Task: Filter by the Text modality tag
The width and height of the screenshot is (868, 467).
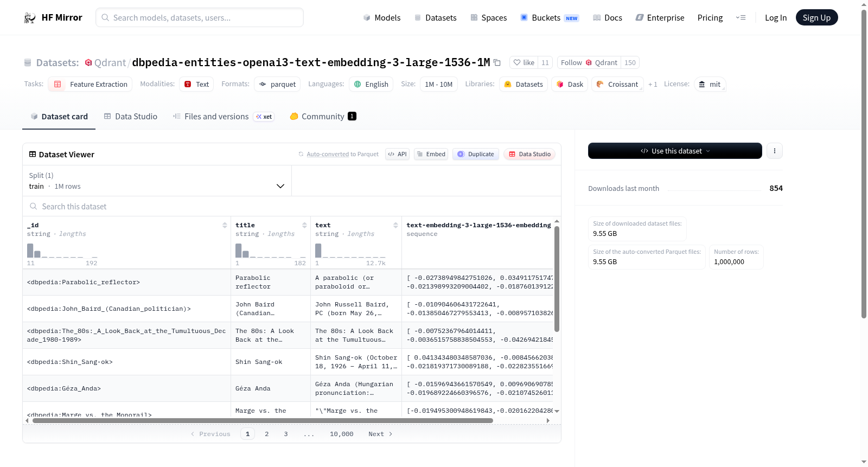Action: point(196,84)
